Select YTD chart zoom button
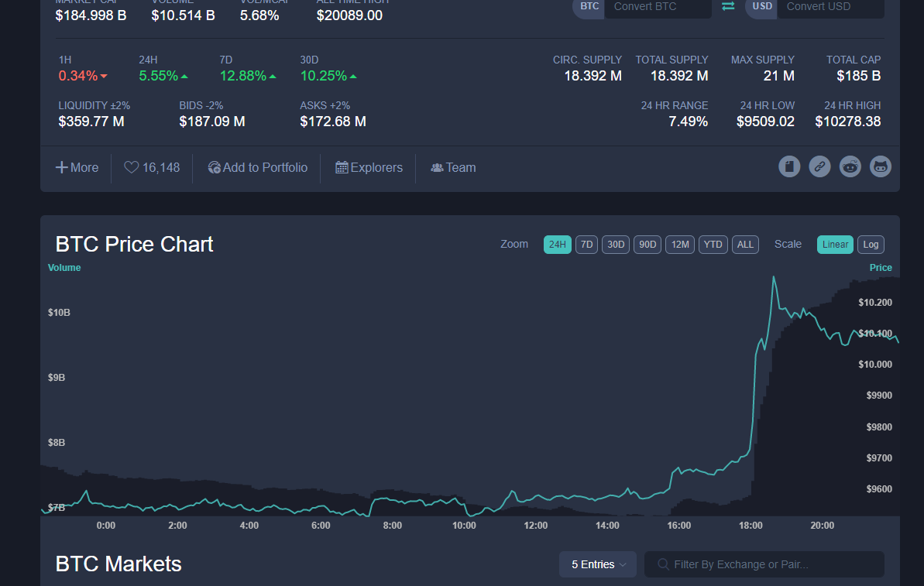This screenshot has width=924, height=586. [713, 245]
